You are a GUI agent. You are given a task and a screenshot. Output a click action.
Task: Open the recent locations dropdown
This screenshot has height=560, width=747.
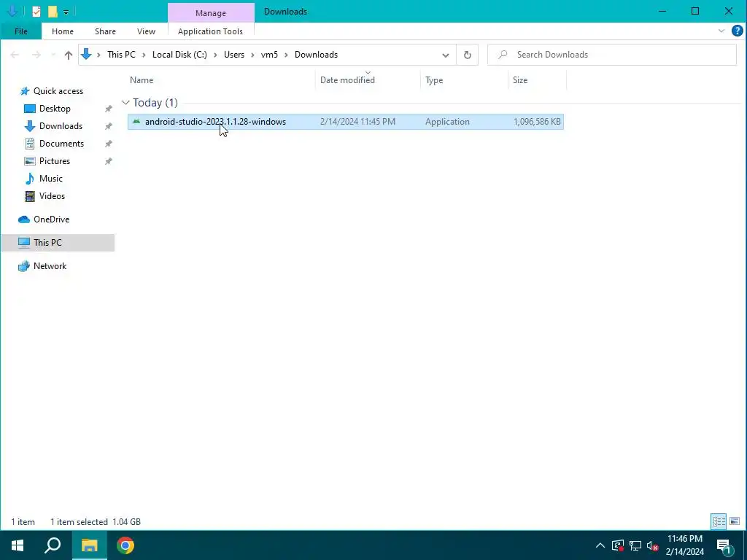(x=53, y=55)
